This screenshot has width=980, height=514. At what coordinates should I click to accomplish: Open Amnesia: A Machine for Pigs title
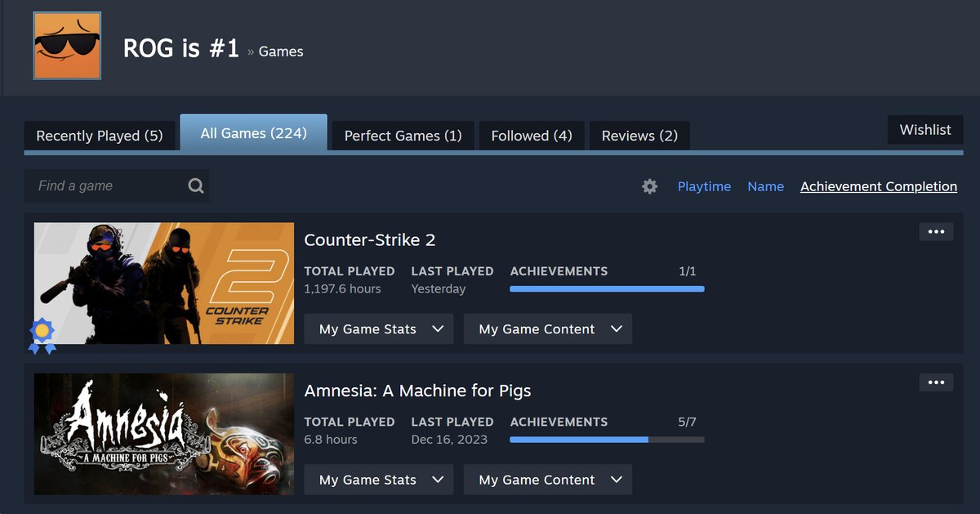coord(417,391)
